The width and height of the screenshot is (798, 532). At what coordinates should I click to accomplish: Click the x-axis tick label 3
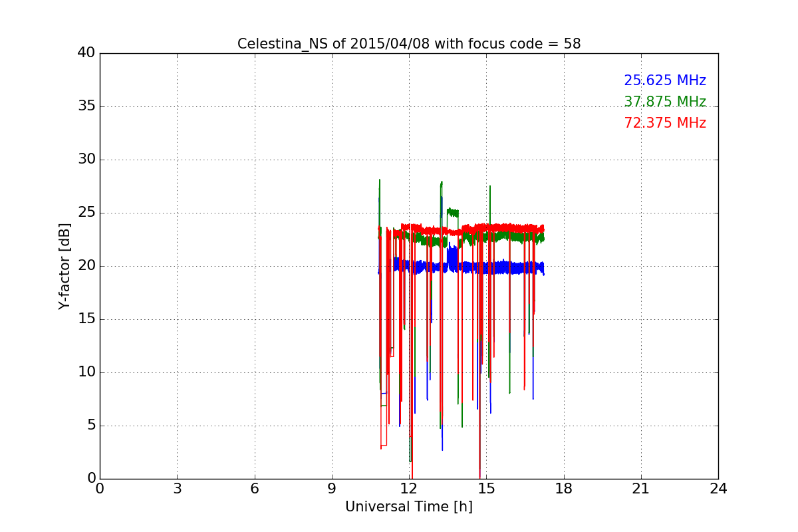[x=177, y=489]
